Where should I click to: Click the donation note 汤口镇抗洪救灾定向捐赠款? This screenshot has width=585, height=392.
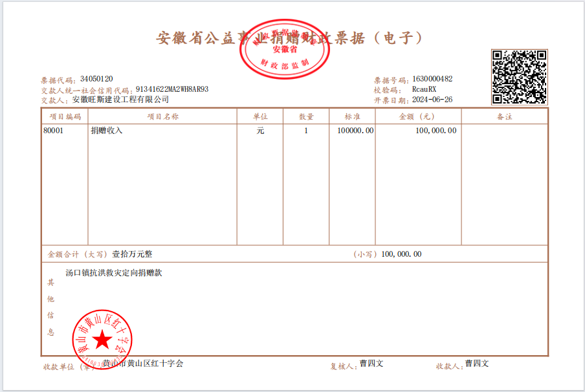pos(114,272)
